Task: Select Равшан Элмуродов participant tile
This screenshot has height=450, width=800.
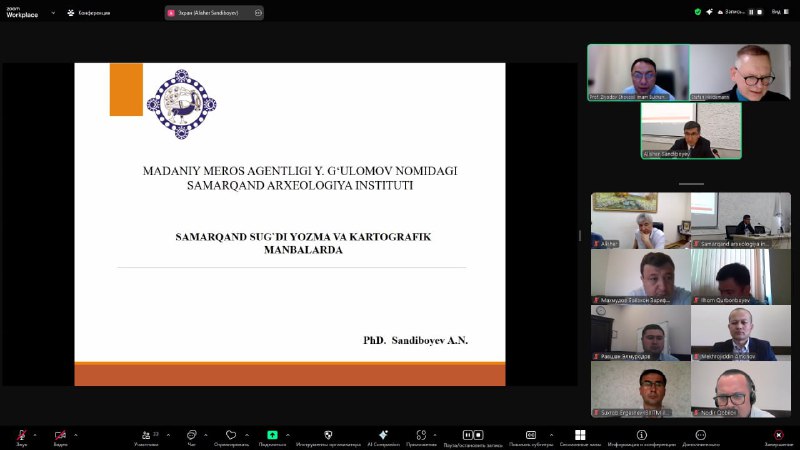Action: point(641,333)
